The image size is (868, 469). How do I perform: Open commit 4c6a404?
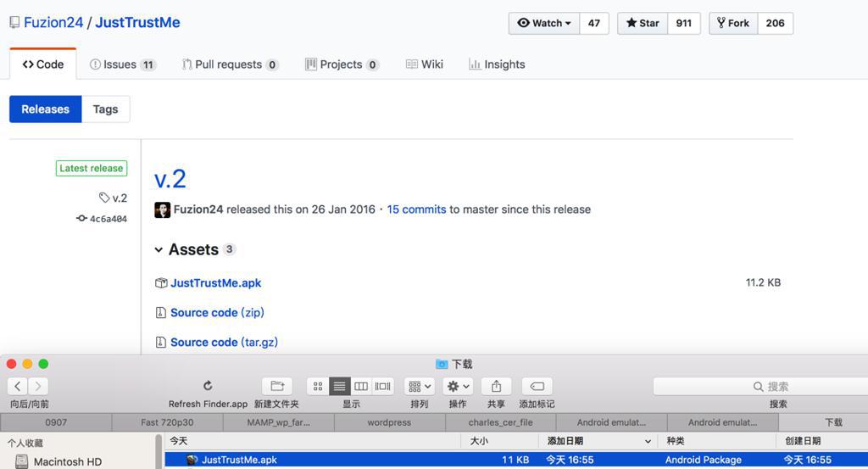102,219
